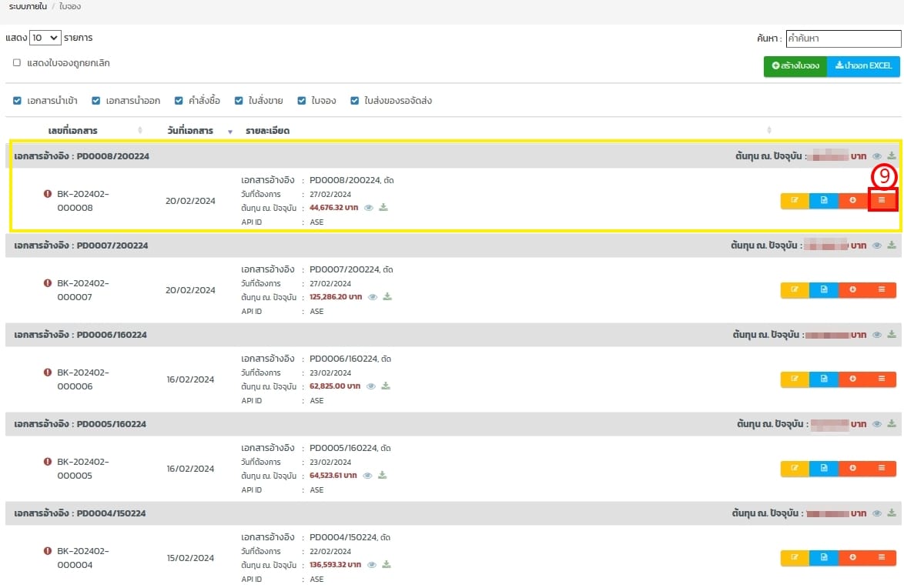Viewport: 904px width, 588px height.
Task: Open the blue document icon for BK-202402-000007
Action: pos(824,290)
